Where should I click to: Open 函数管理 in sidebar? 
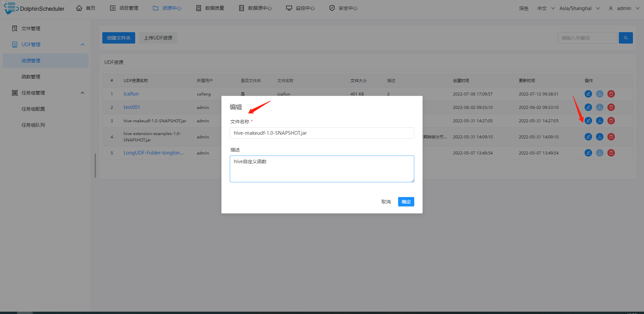click(46, 77)
